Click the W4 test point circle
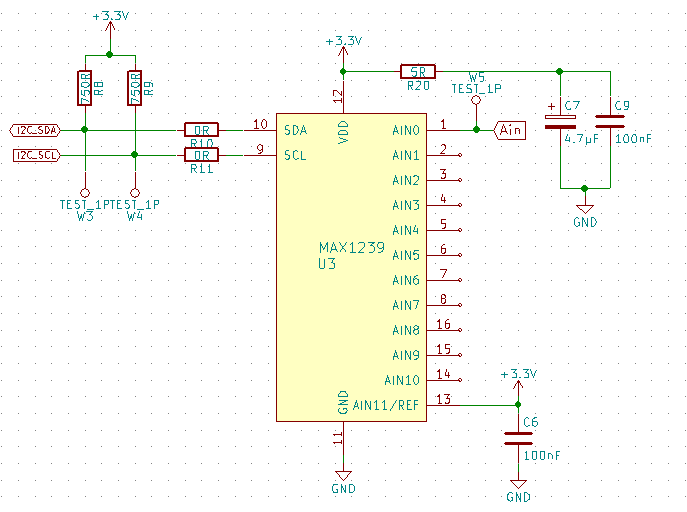Viewport: 687px width, 512px height. [135, 193]
